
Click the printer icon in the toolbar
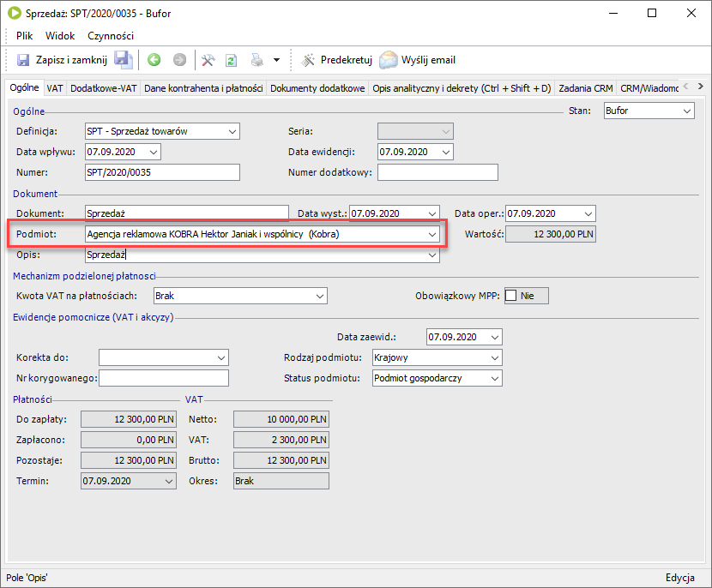click(x=257, y=60)
